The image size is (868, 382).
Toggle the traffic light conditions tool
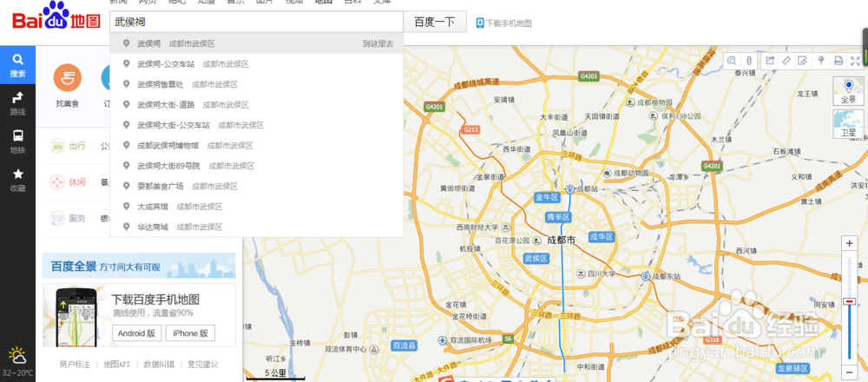coord(749,61)
